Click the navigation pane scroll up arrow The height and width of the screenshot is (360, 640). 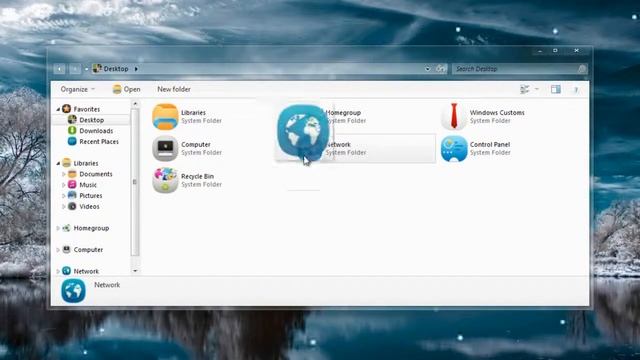135,104
